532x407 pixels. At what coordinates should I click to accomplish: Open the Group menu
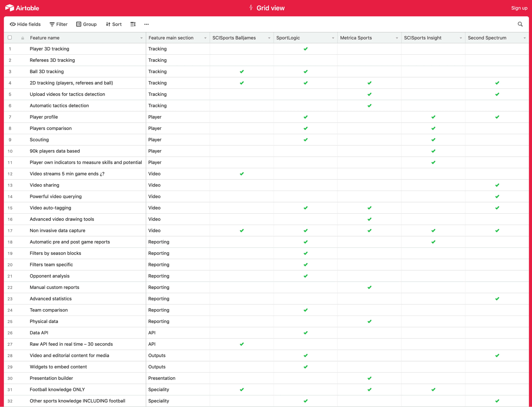pyautogui.click(x=86, y=24)
